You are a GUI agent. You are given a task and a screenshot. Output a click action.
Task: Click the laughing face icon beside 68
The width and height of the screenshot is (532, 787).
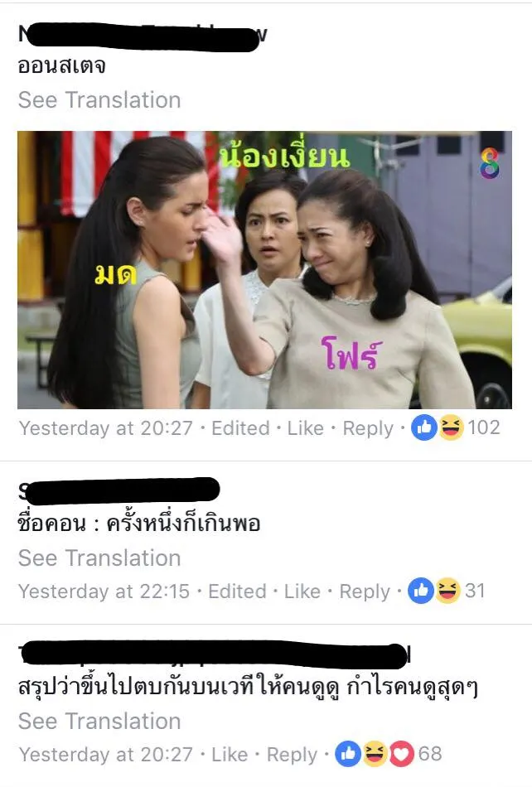pyautogui.click(x=375, y=754)
